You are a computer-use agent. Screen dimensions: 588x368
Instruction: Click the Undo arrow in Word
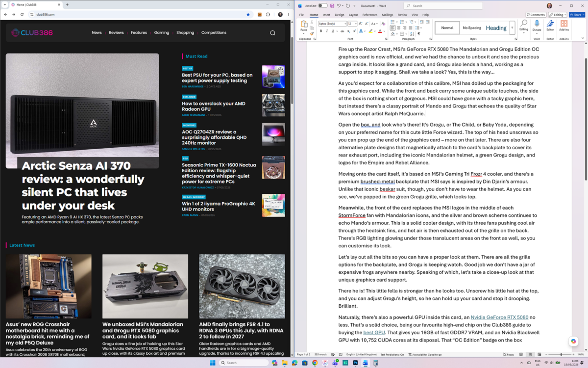(x=339, y=6)
